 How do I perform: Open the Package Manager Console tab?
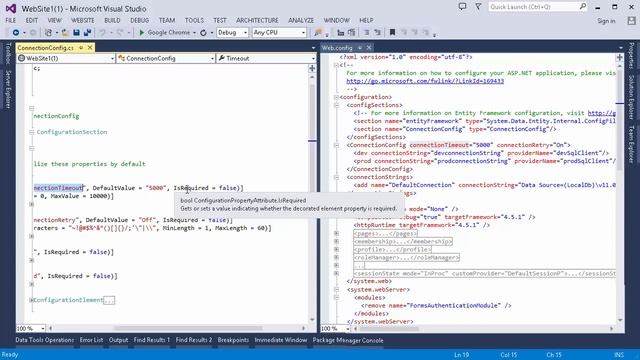tap(348, 340)
